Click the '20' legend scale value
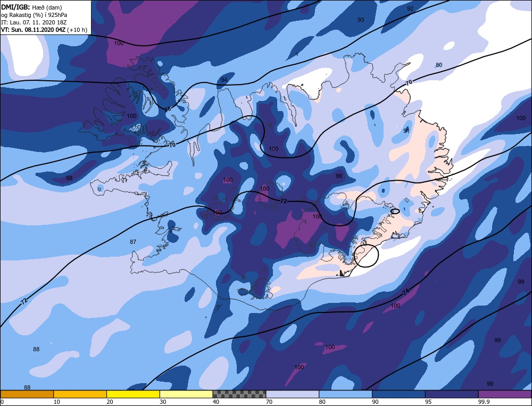Screen dimensions: 532x406 [x=110, y=402]
